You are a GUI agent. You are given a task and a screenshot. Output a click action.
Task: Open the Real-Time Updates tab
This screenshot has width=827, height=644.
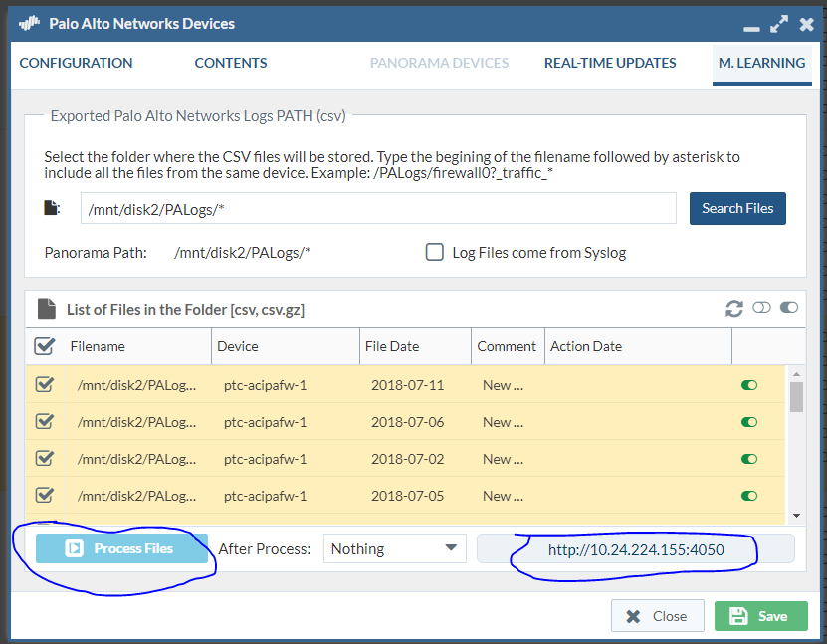pos(610,63)
